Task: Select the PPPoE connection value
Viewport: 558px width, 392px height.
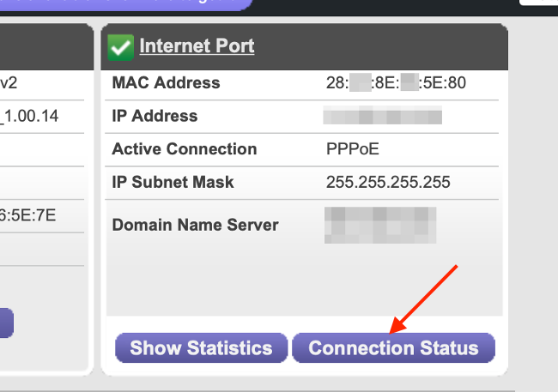Action: pos(352,149)
